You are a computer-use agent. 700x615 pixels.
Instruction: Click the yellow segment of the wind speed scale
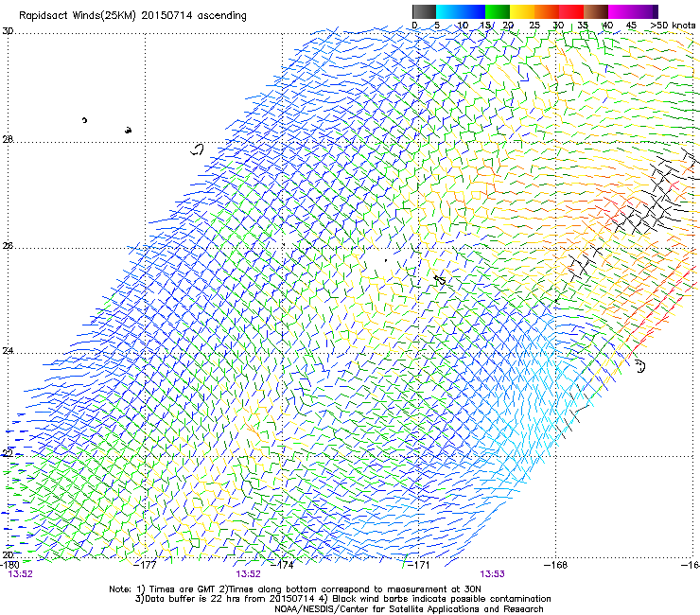tap(522, 11)
